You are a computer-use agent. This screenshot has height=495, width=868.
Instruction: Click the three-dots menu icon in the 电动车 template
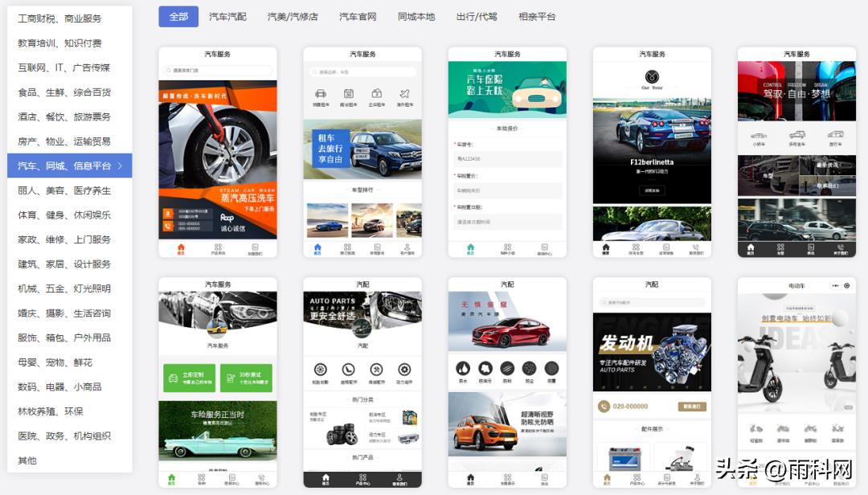[835, 286]
